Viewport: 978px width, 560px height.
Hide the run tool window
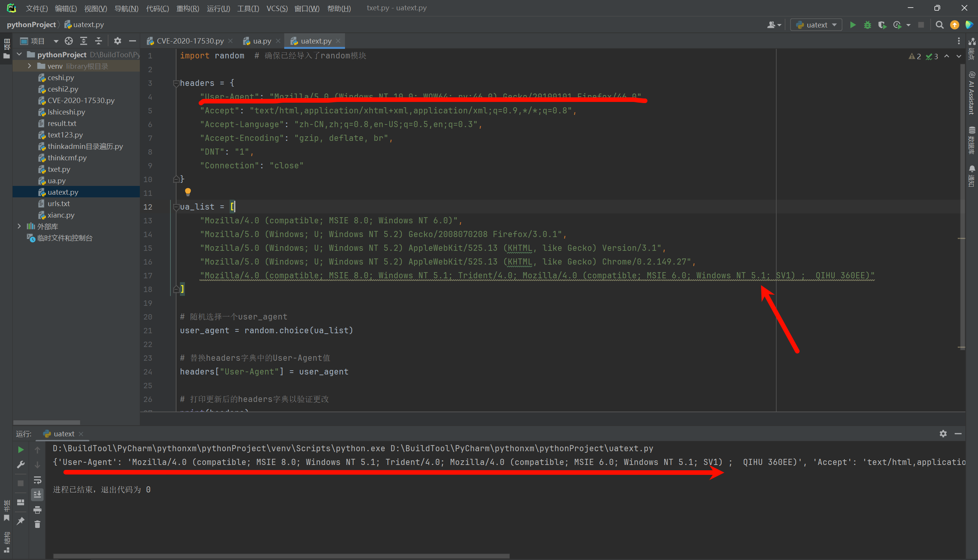click(x=958, y=434)
